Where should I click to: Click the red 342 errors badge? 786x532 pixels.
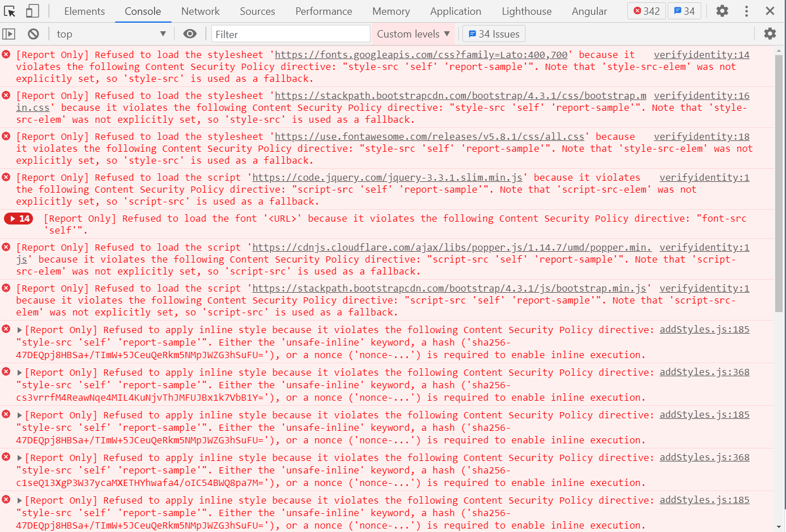tap(646, 11)
